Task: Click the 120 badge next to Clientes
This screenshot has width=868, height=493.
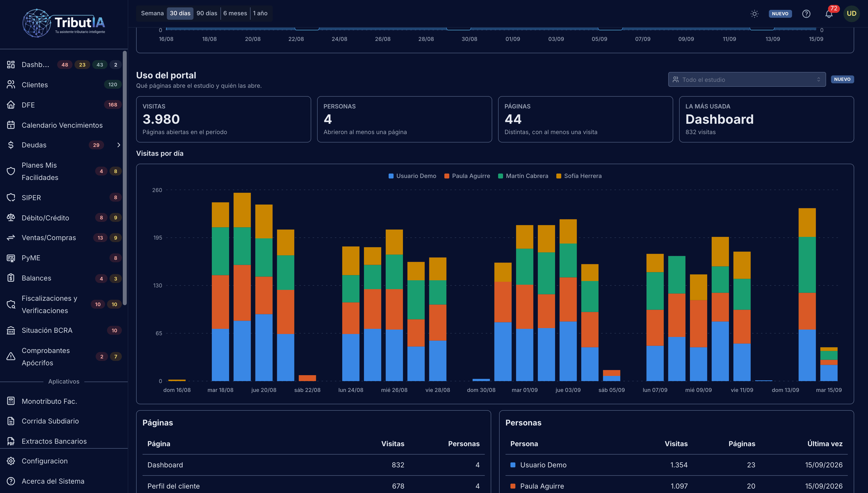Action: pos(113,85)
